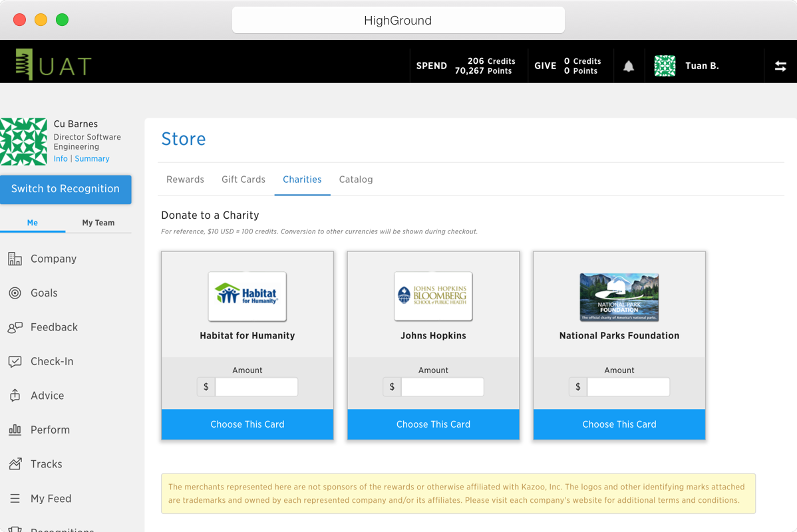Click the UAT logo in header

tap(53, 65)
